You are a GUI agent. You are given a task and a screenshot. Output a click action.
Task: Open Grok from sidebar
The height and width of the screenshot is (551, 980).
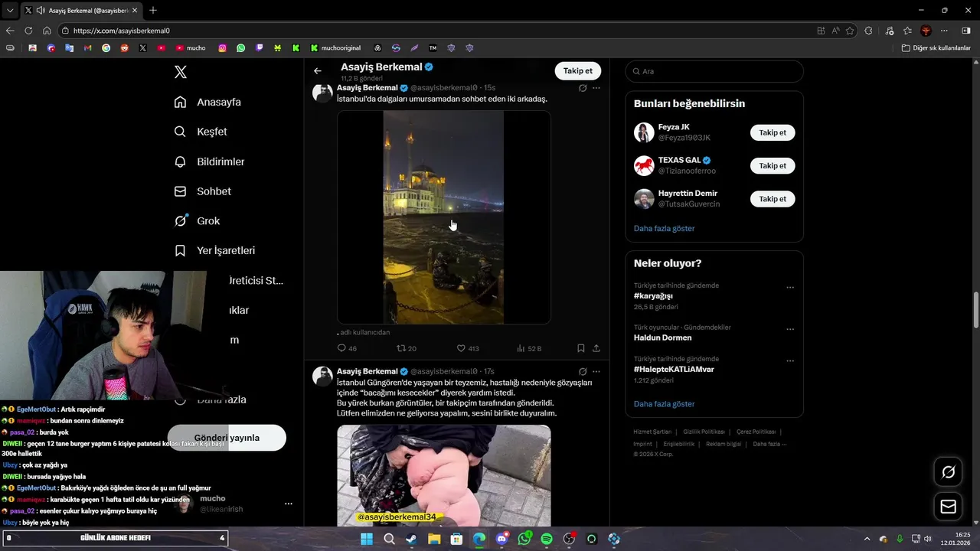[x=197, y=220]
